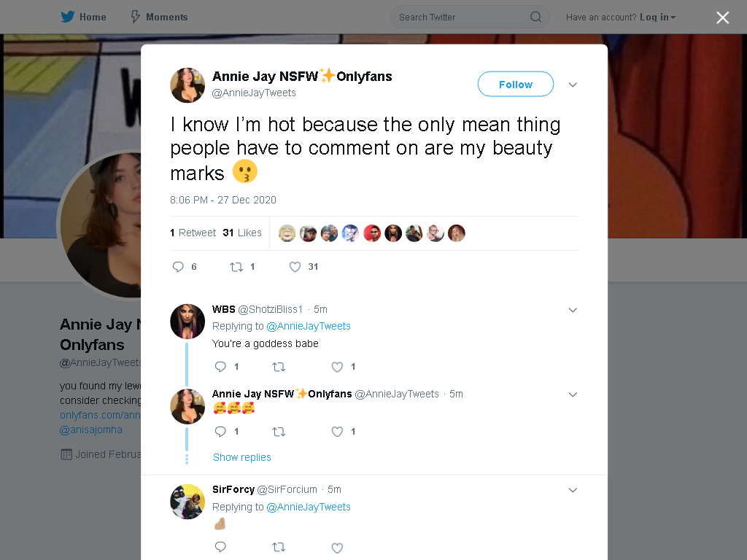Show replies under Annie Jay's response
747x560 pixels.
click(242, 457)
